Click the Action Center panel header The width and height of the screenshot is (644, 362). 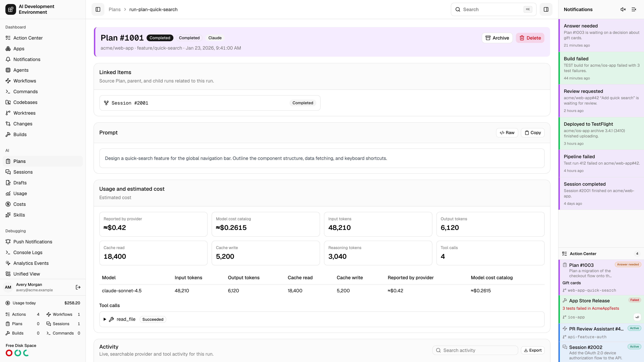point(601,254)
